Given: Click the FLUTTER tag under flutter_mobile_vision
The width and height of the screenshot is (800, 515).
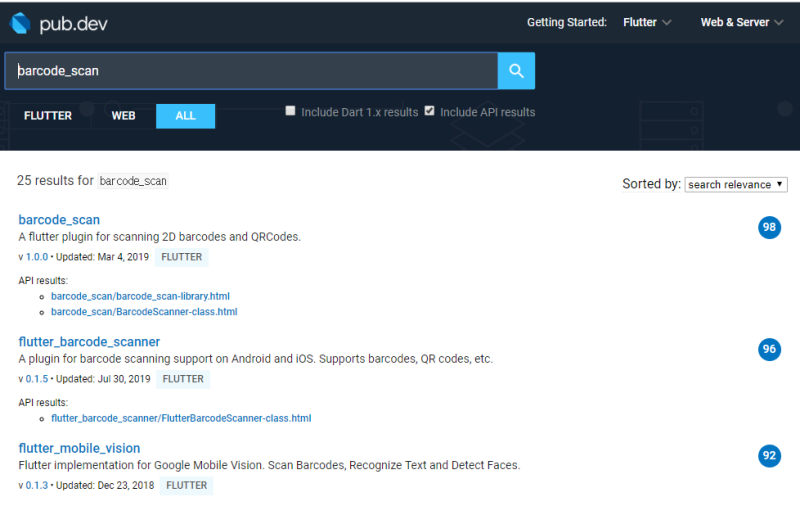Looking at the screenshot, I should (187, 485).
